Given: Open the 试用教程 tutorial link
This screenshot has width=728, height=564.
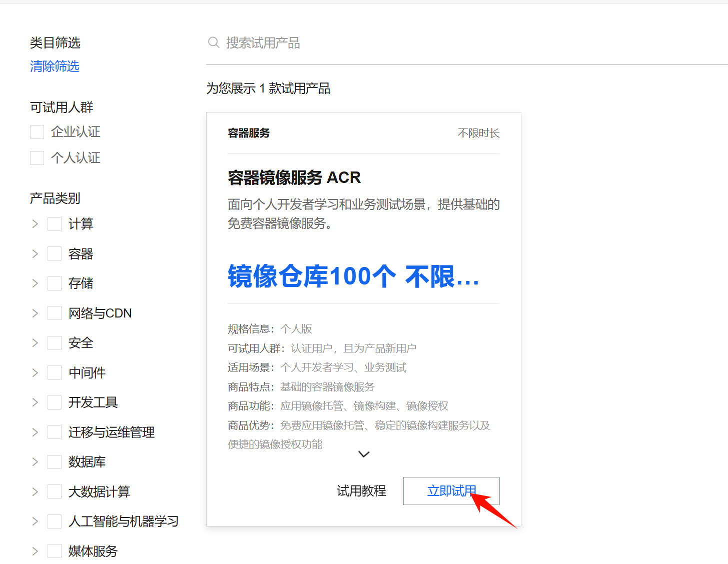Looking at the screenshot, I should pos(361,491).
